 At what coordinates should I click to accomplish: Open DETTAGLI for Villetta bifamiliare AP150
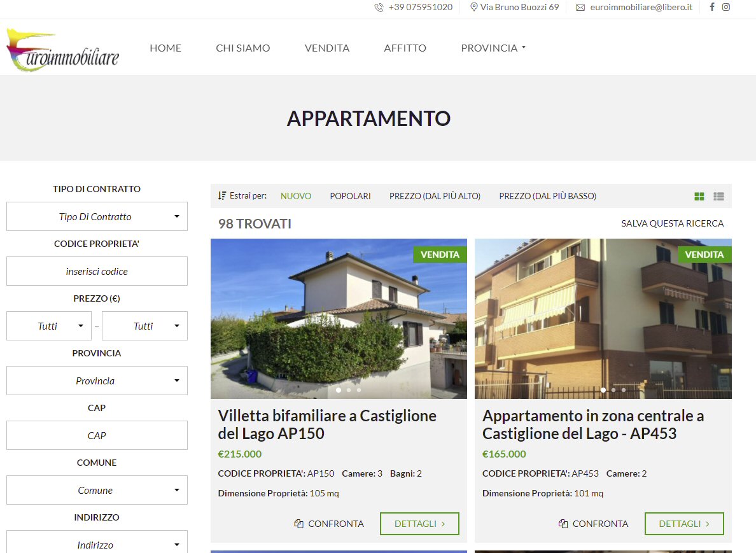pos(419,524)
